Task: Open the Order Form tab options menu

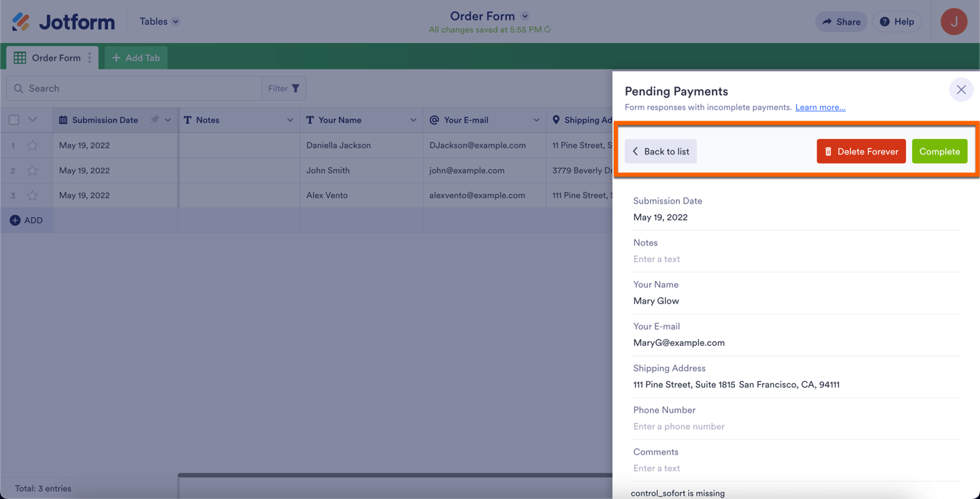Action: point(90,58)
